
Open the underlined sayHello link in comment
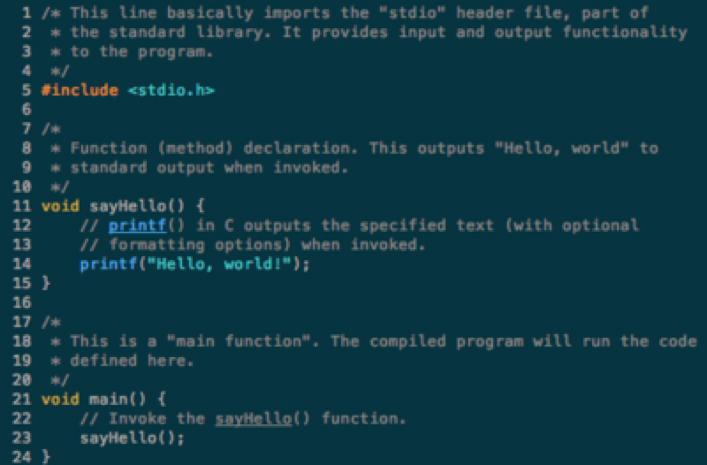point(253,419)
